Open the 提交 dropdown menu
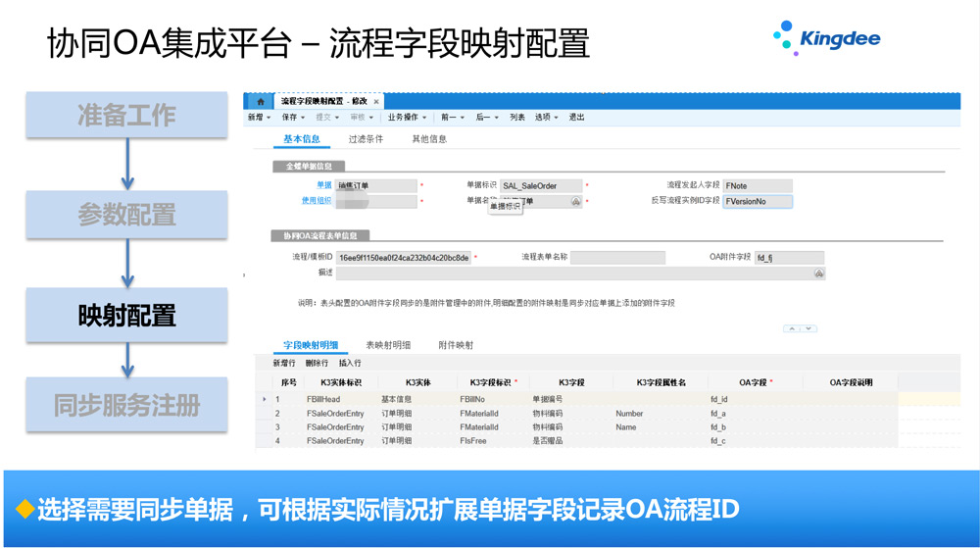980x548 pixels. click(327, 117)
